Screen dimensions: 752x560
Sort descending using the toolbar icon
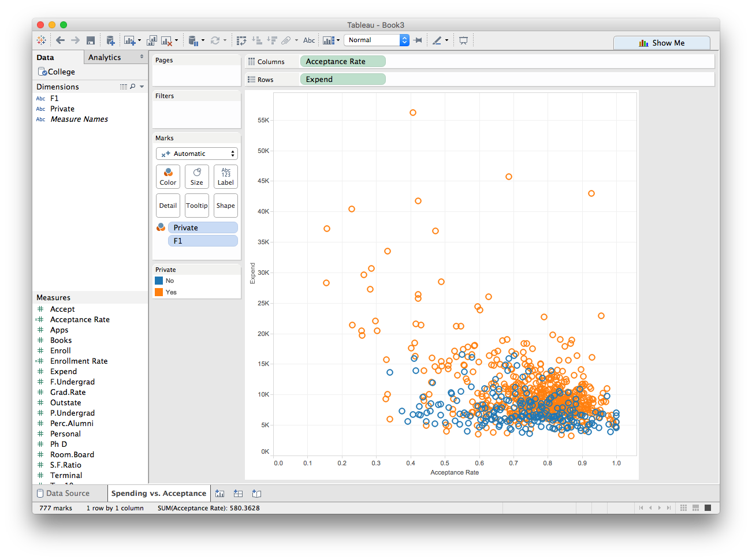(272, 40)
